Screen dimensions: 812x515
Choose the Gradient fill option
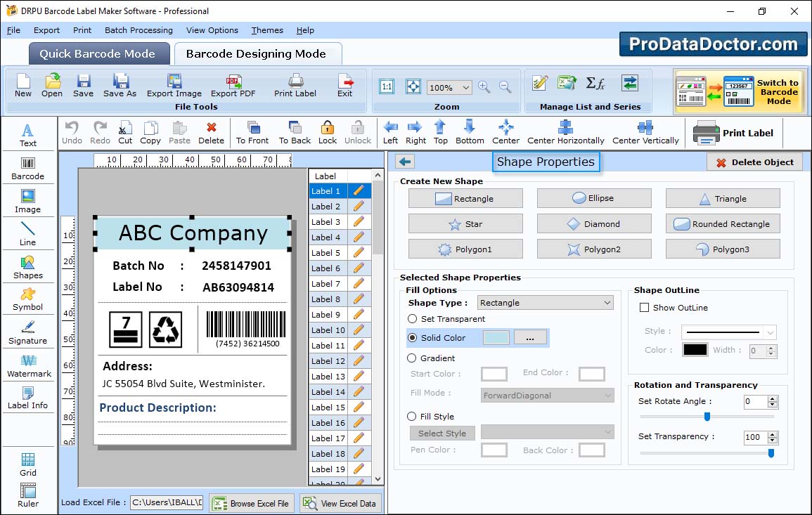coord(413,358)
